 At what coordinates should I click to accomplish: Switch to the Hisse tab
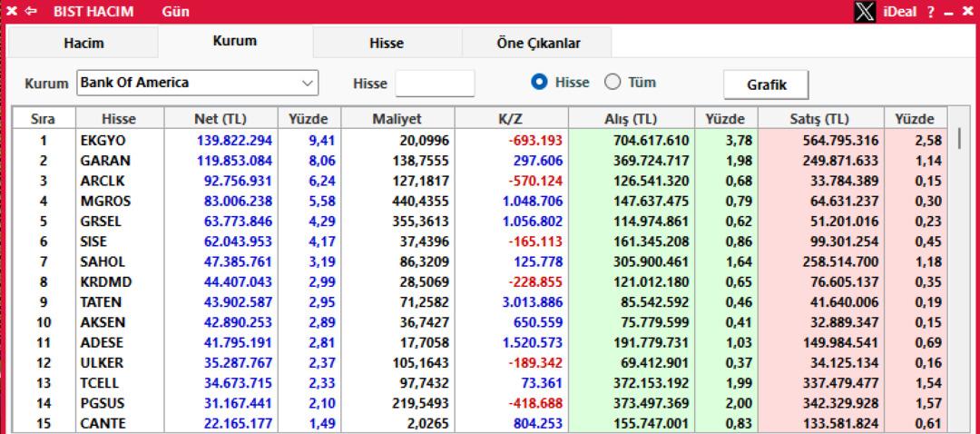click(387, 44)
